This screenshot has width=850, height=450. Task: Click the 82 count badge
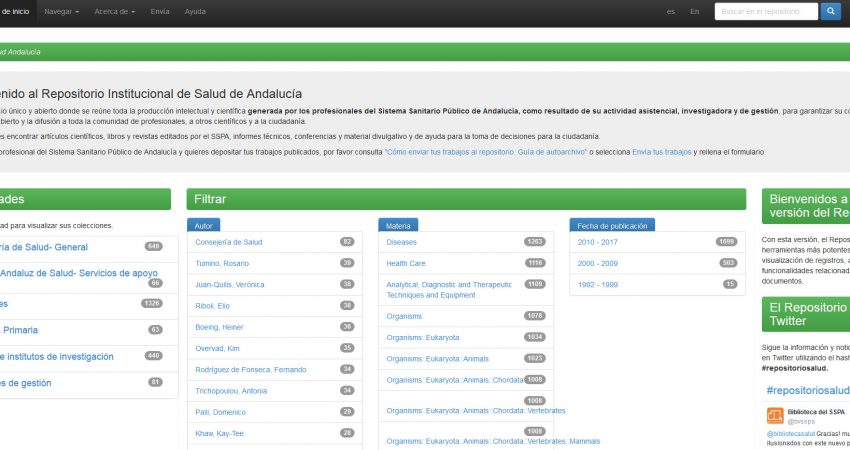[x=347, y=242]
